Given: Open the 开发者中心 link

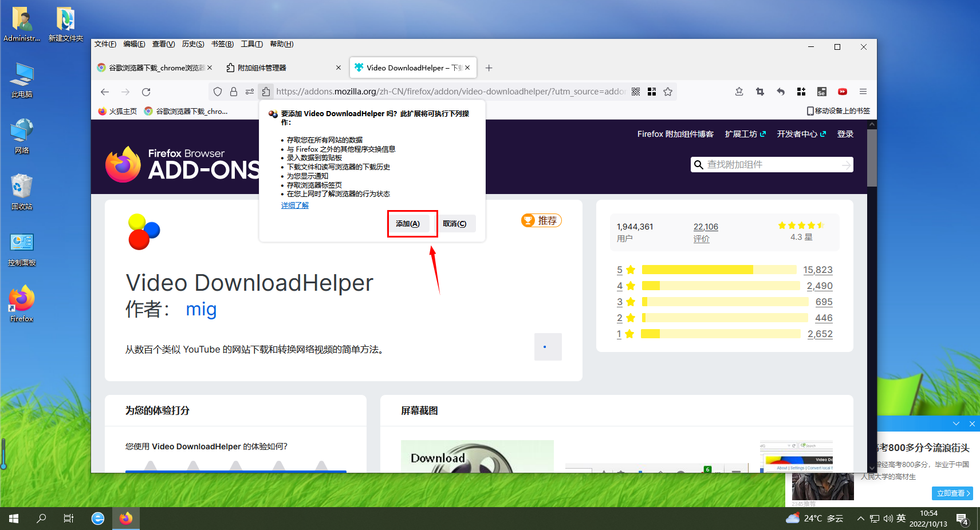Looking at the screenshot, I should coord(801,134).
